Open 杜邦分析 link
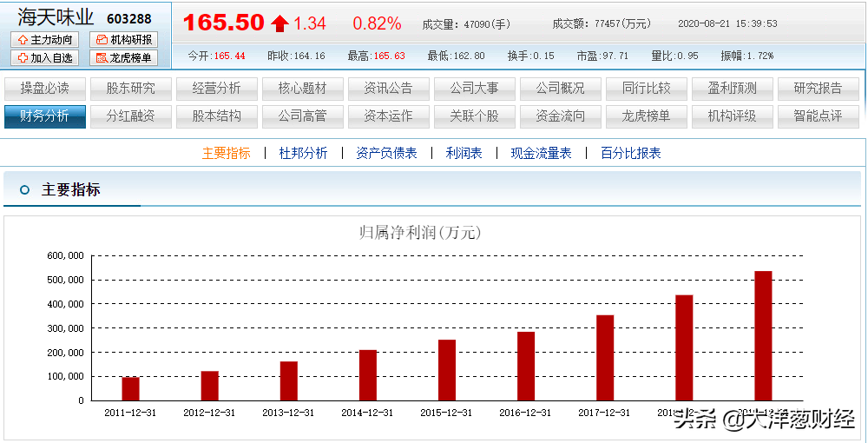Image resolution: width=868 pixels, height=443 pixels. pos(303,153)
